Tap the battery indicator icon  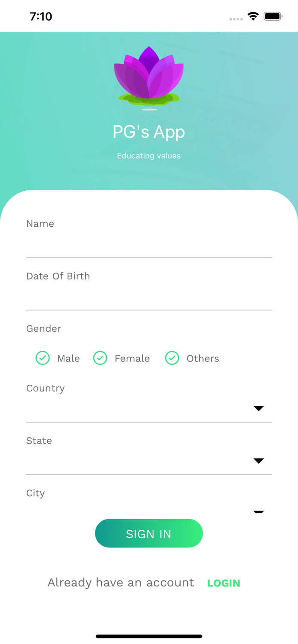point(273,16)
